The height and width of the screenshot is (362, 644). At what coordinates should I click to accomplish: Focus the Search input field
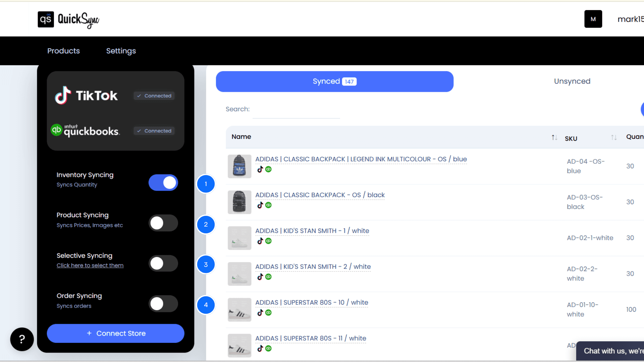[296, 110]
